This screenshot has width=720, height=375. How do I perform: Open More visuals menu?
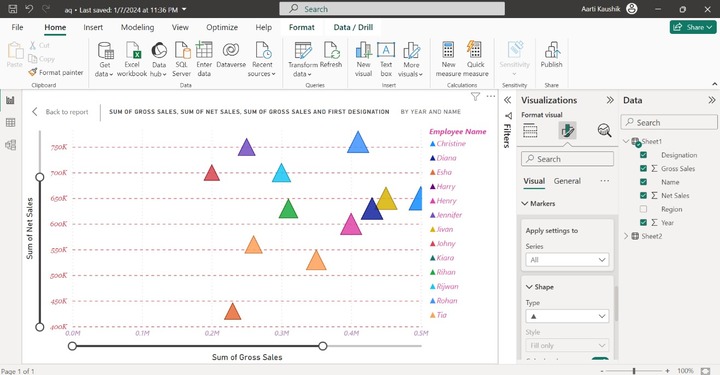[411, 60]
